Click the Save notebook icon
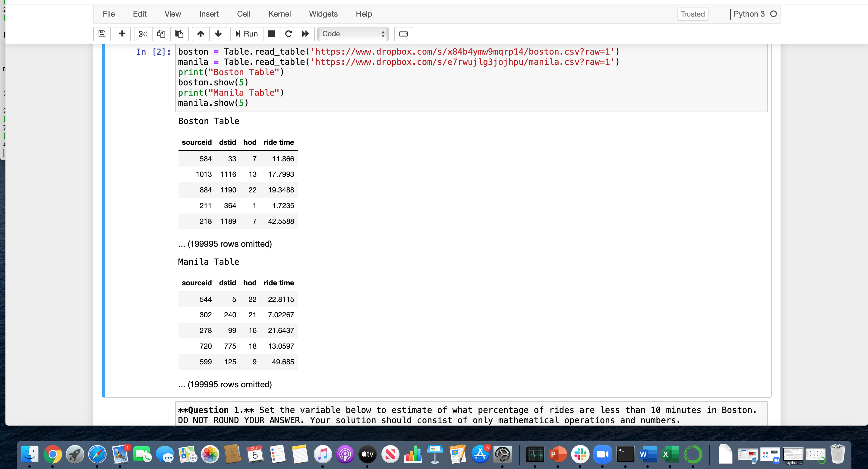868x469 pixels. [x=101, y=33]
